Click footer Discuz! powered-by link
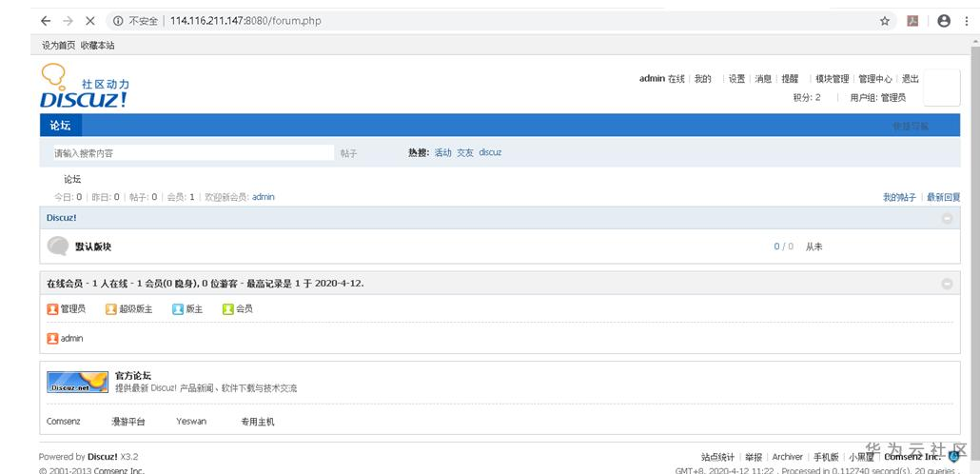 (103, 457)
